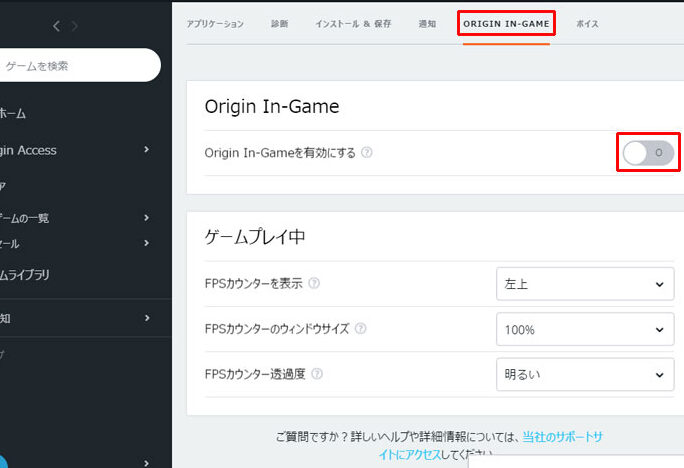This screenshot has width=684, height=468.
Task: Expand the ゲームの一覧 sidebar chevron
Action: (146, 217)
